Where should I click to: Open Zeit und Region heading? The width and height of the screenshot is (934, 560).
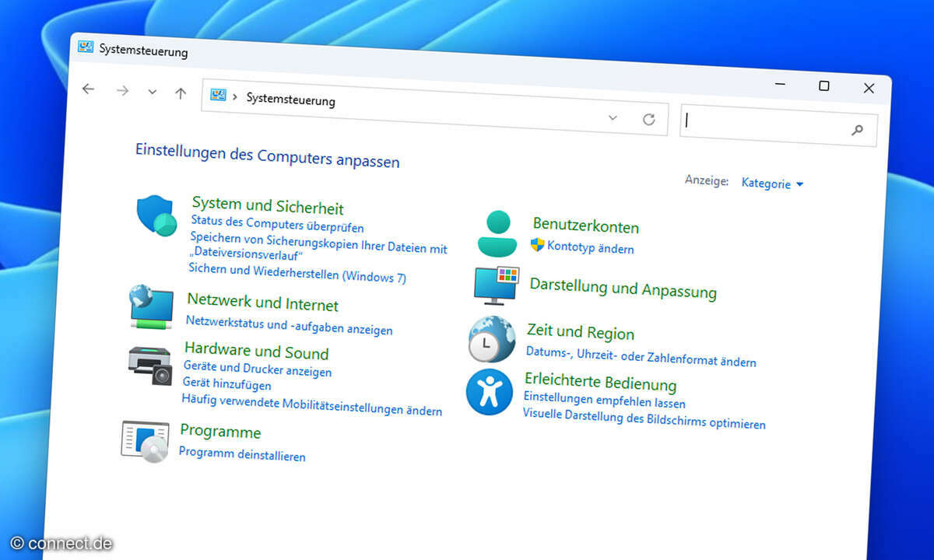(x=581, y=331)
